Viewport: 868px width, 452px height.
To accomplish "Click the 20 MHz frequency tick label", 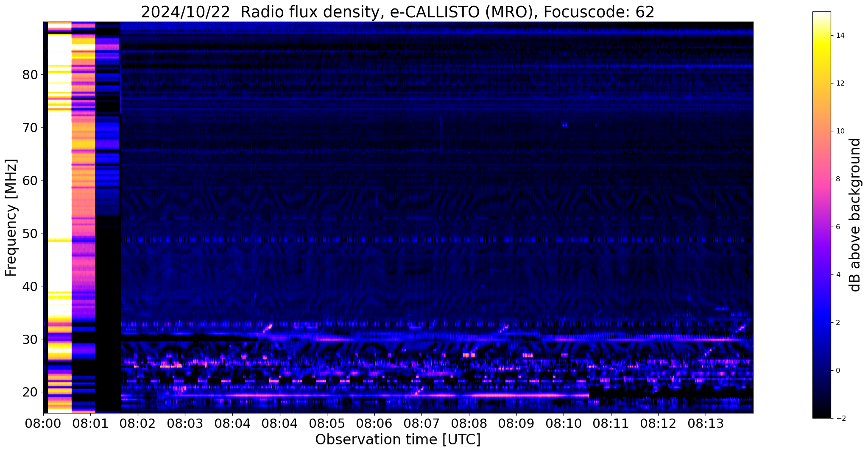I will [x=30, y=392].
